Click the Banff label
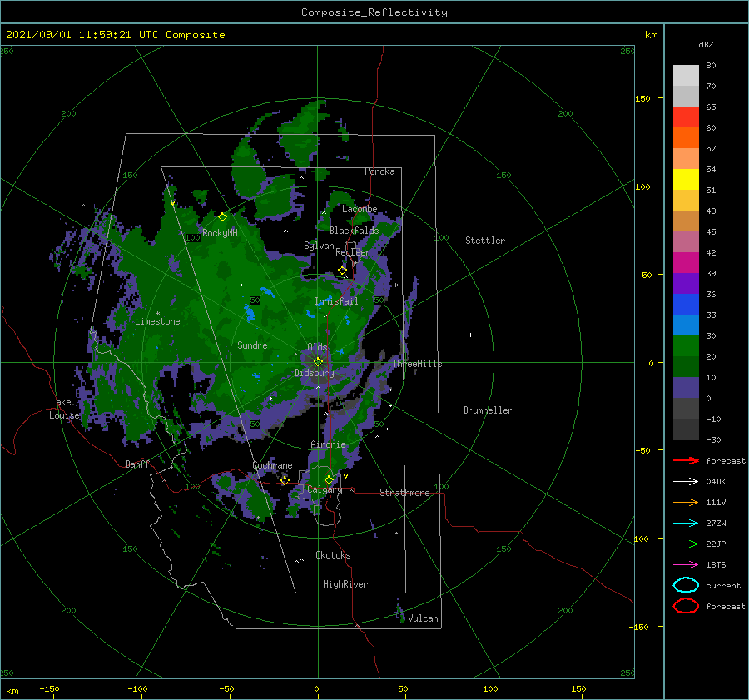The width and height of the screenshot is (749, 700). click(x=137, y=464)
